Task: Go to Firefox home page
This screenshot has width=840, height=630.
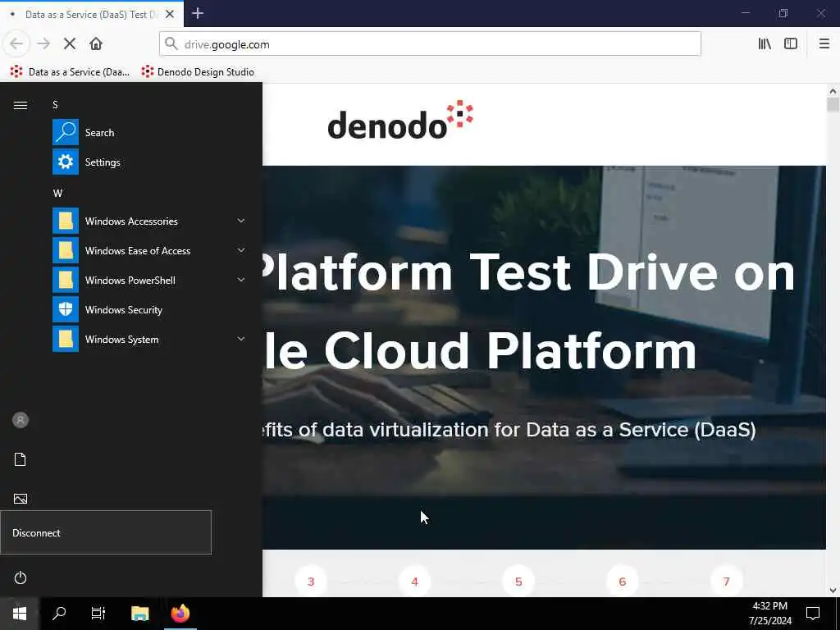Action: click(x=96, y=44)
